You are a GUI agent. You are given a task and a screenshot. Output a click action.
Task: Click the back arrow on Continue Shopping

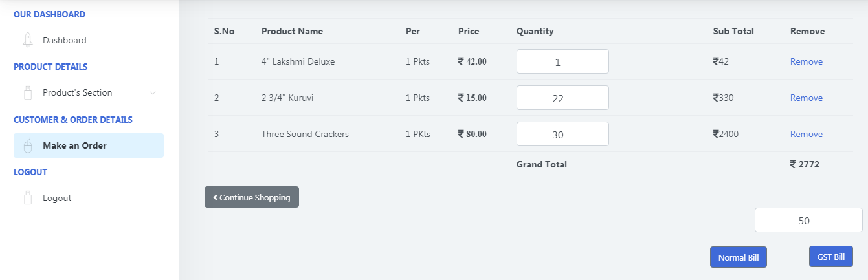tap(215, 197)
